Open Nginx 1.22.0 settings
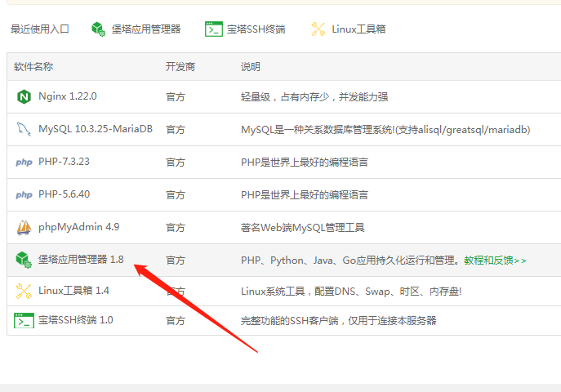Screen dimensions: 561x392 click(x=68, y=96)
